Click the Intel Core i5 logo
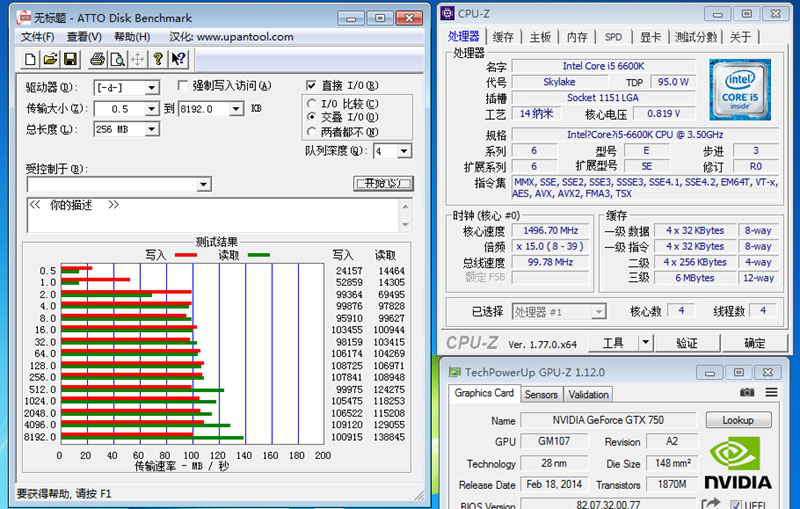 pos(740,90)
